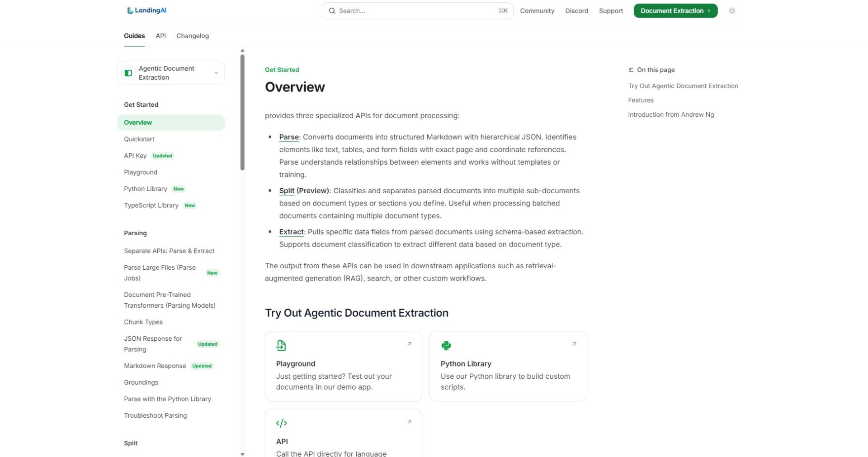The image size is (868, 457).
Task: Click the Playground card document icon
Action: [x=281, y=346]
